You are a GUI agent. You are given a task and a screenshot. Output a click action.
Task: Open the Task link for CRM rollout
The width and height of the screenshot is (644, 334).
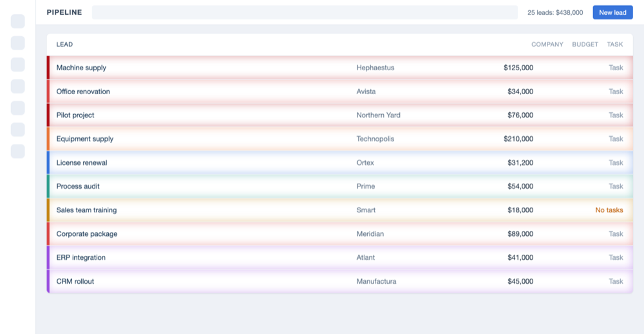(x=616, y=281)
